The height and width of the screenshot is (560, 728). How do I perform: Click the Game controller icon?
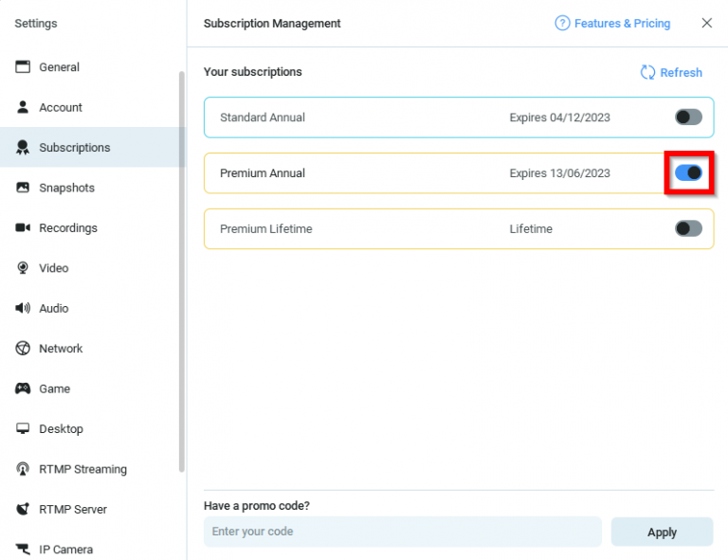[23, 388]
